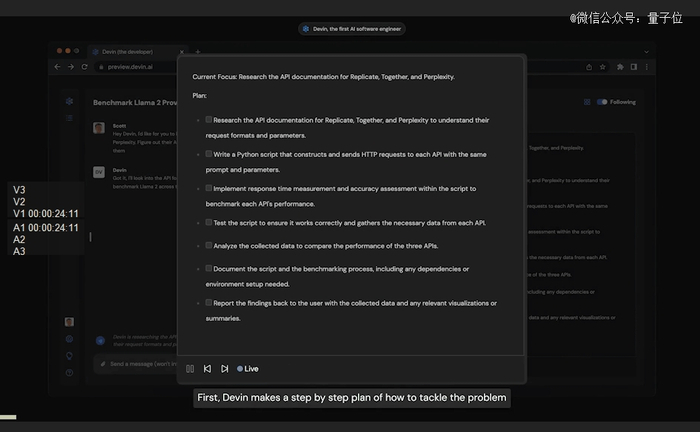Click the lightbulb sidebar icon

(69, 356)
